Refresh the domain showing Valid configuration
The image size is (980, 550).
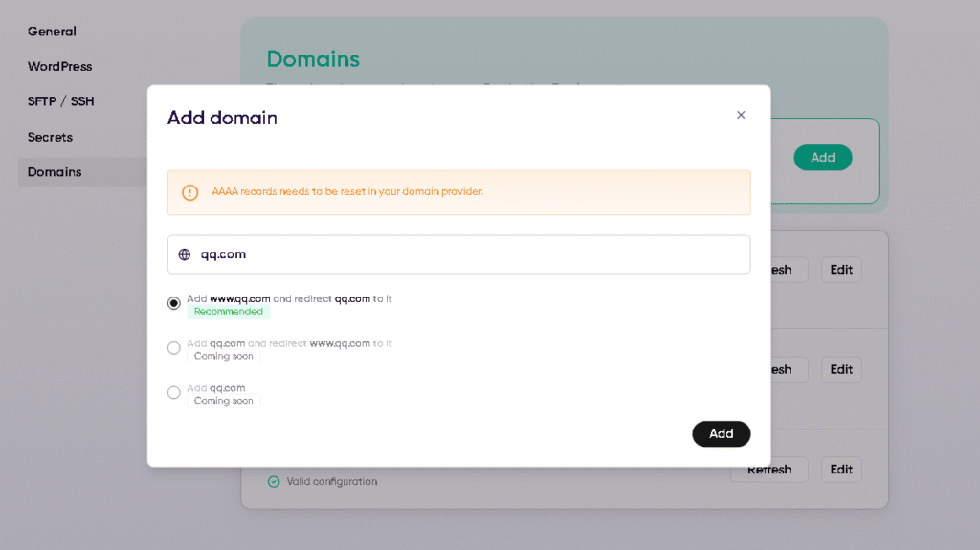768,470
